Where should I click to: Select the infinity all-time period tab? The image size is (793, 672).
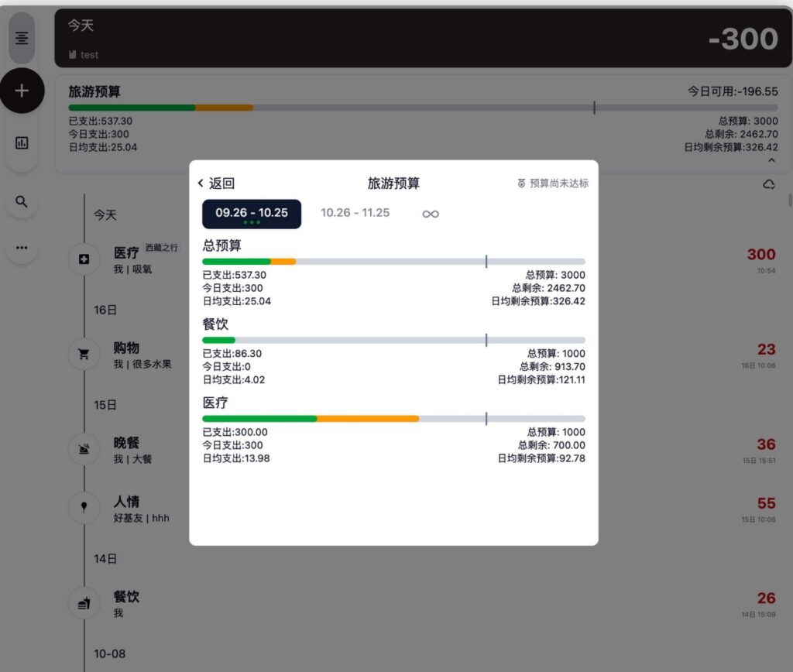[x=431, y=214]
